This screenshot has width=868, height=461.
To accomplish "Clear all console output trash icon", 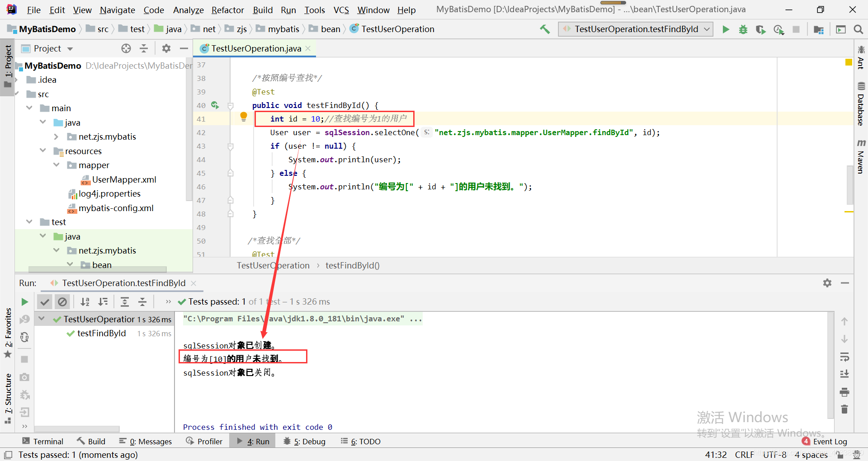I will click(844, 409).
